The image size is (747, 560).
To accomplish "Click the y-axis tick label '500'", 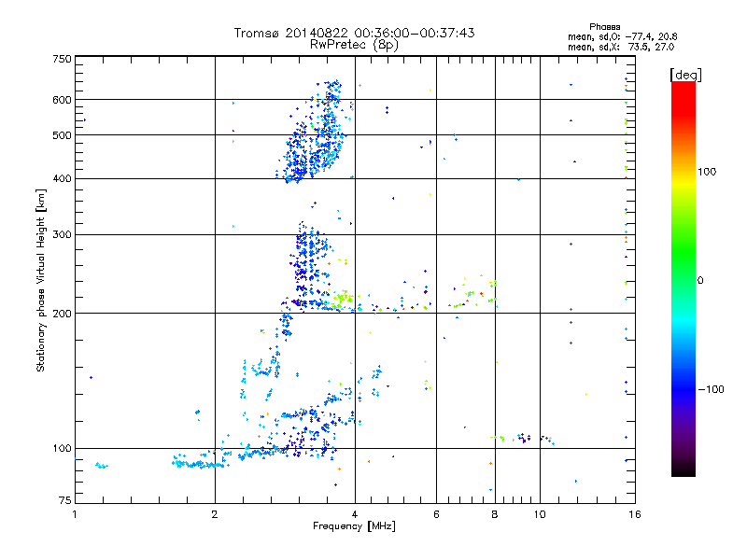I will pyautogui.click(x=62, y=135).
